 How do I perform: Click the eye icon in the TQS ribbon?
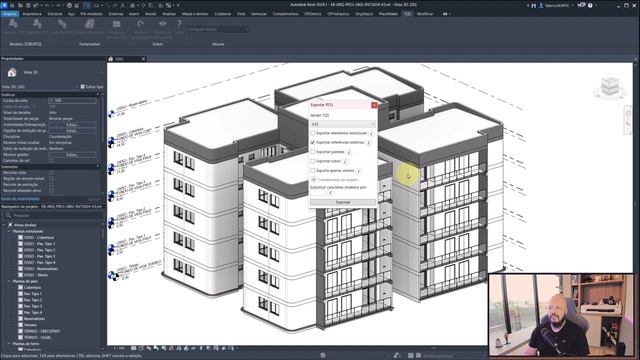pos(162,24)
